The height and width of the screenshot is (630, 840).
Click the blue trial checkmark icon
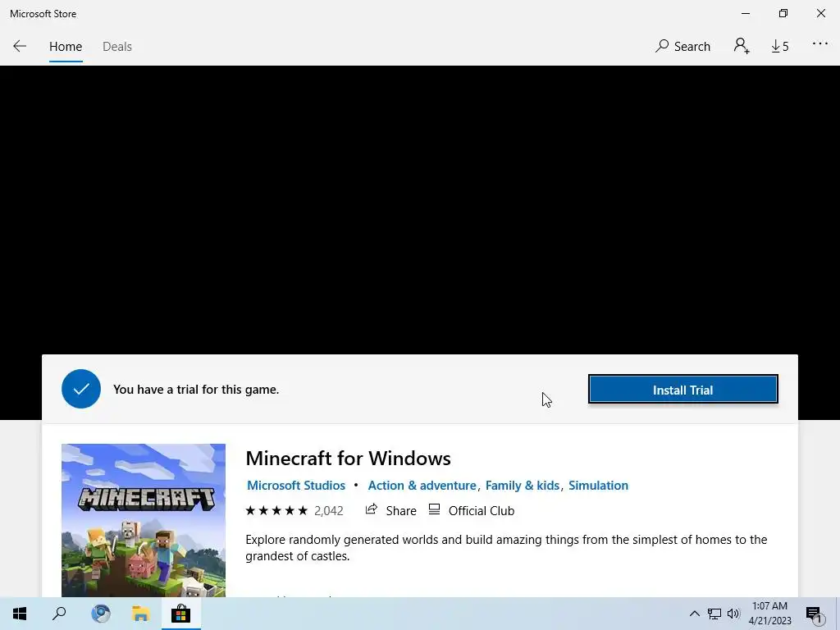[x=81, y=389]
